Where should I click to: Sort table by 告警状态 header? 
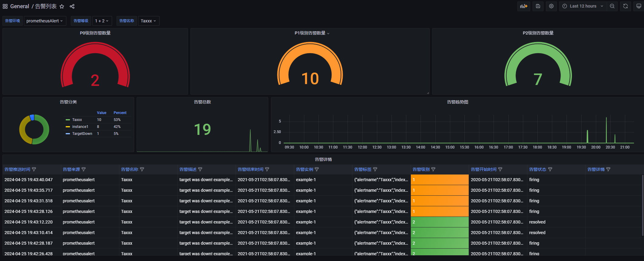[538, 169]
